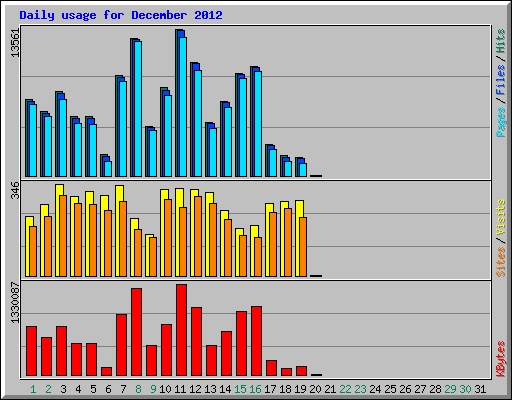Click the red KBytes bar for day 1
Screen dimensions: 512x400
[x=31, y=351]
